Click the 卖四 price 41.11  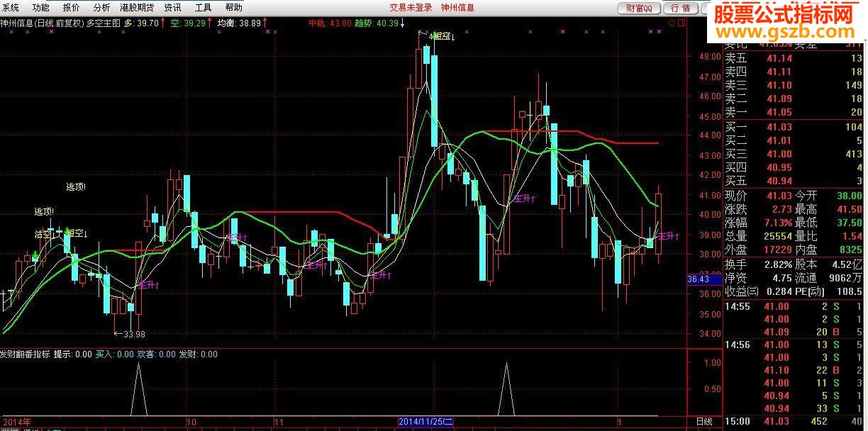tap(779, 72)
